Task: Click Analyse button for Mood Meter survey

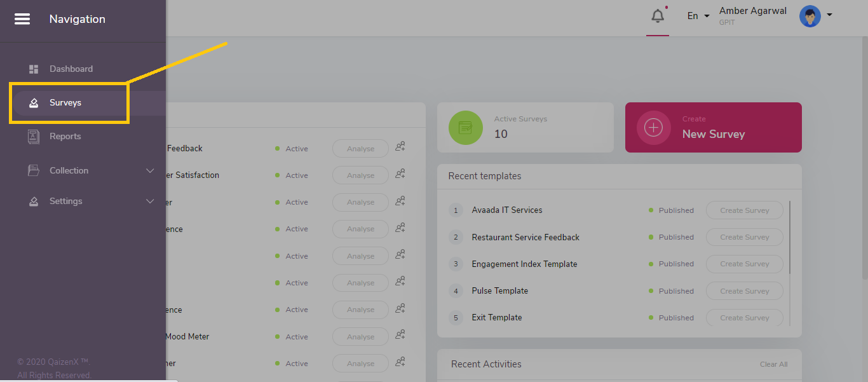Action: pos(360,337)
